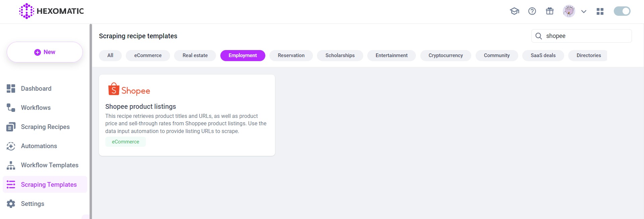Open the help question mark icon
This screenshot has width=644, height=219.
click(x=532, y=11)
